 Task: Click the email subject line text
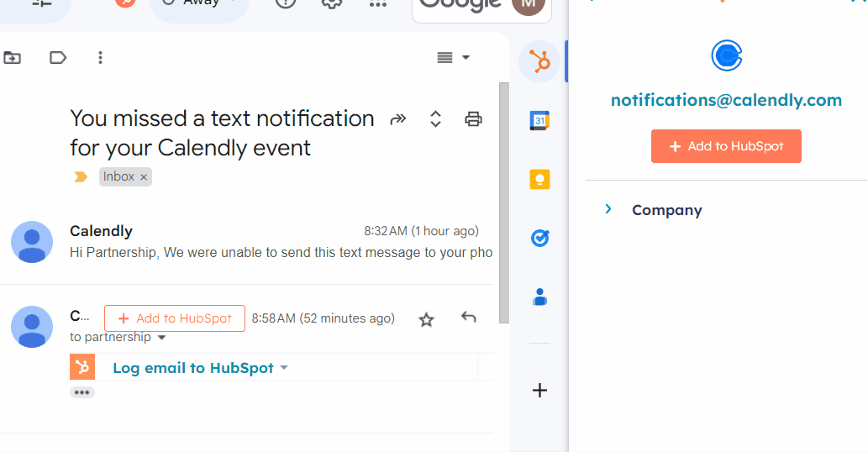[222, 134]
